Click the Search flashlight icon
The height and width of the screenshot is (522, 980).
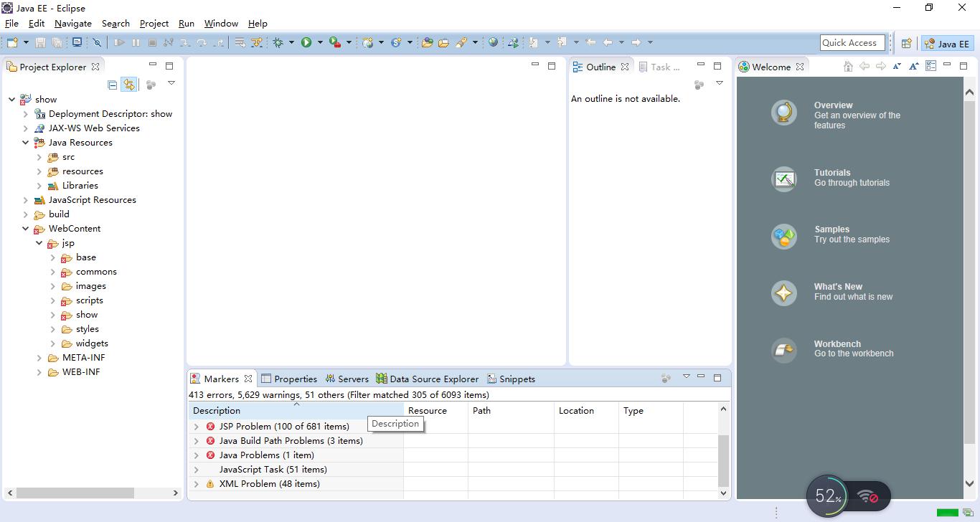pos(461,42)
